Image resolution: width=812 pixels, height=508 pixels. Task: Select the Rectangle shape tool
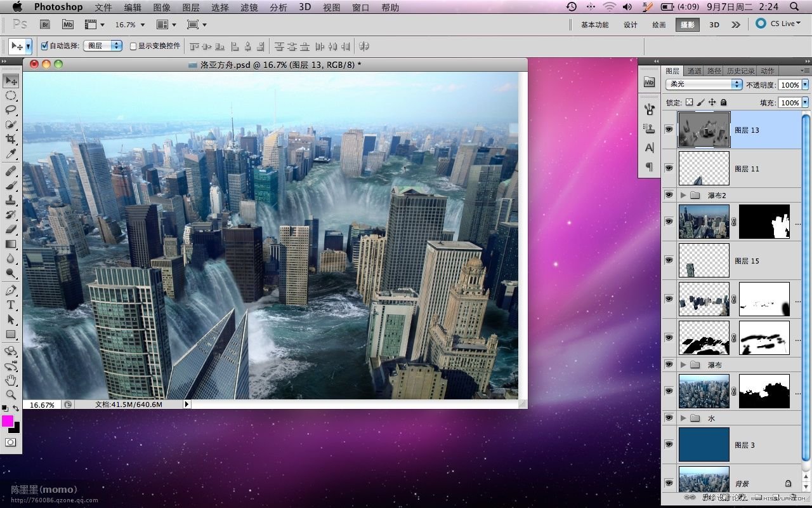11,334
